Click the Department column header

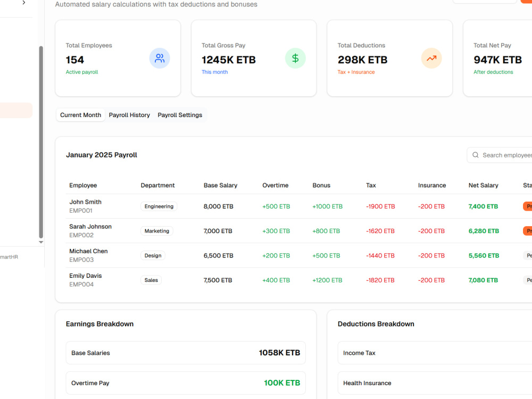tap(158, 185)
